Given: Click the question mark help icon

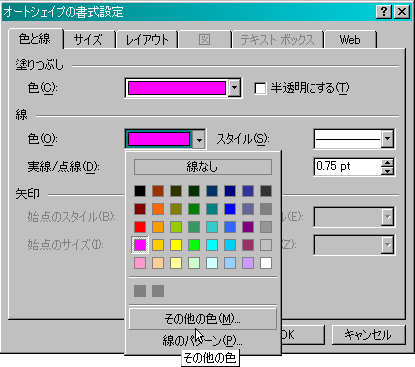Looking at the screenshot, I should 384,12.
